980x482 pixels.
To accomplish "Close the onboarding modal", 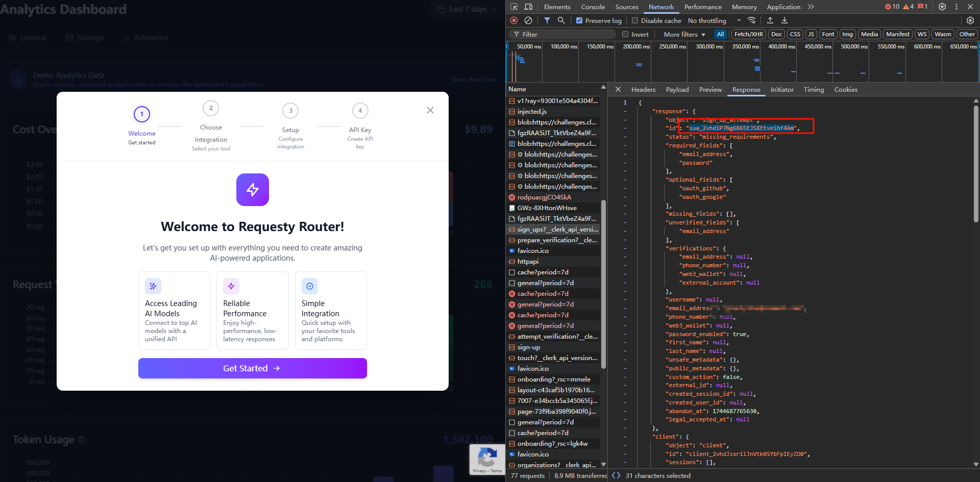I will point(430,110).
